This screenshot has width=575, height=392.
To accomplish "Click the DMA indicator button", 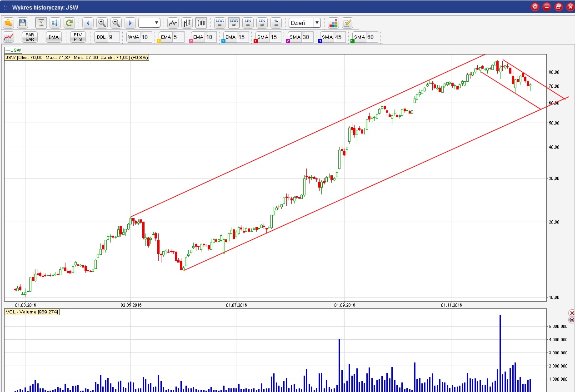I will tap(54, 37).
